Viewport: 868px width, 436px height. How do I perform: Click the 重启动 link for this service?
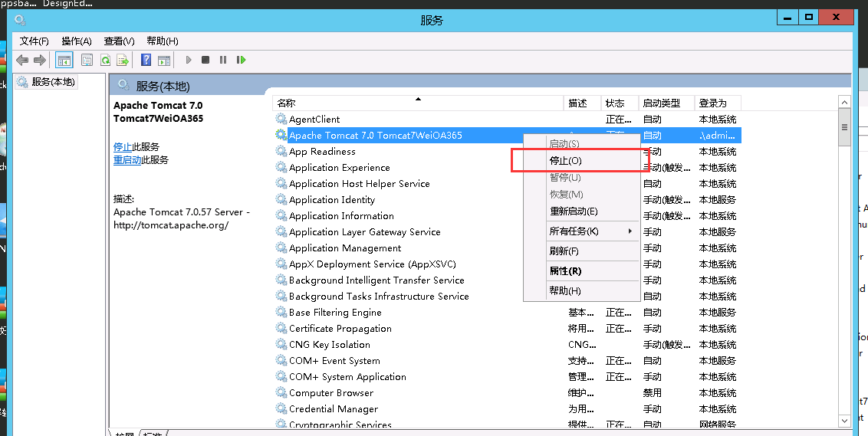coord(127,160)
